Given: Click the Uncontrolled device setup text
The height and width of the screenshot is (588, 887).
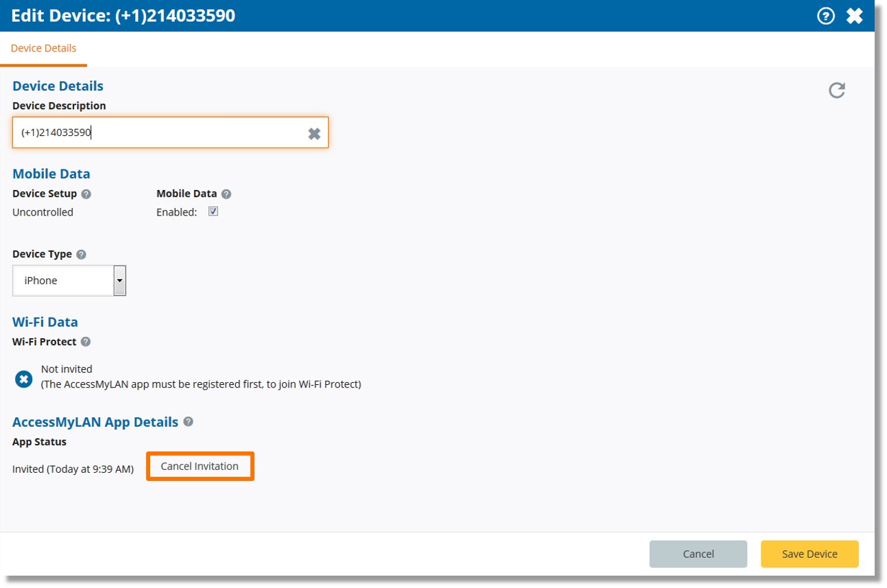Looking at the screenshot, I should coord(43,213).
